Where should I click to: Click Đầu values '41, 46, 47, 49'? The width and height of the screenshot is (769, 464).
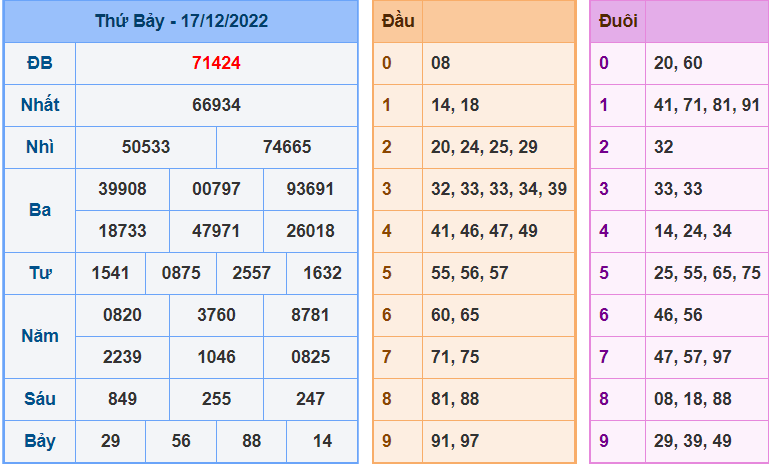[484, 231]
